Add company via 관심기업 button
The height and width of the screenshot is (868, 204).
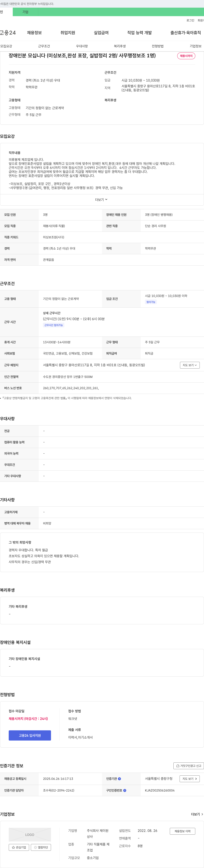tap(19, 847)
